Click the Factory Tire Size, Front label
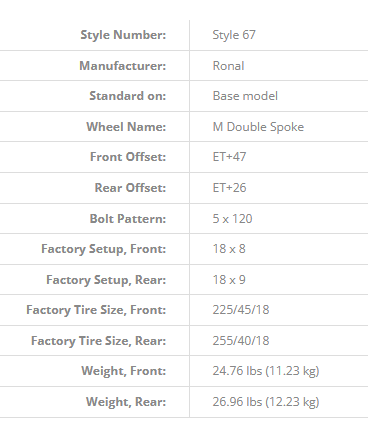Viewport: 368px width, 428px height. (x=96, y=310)
